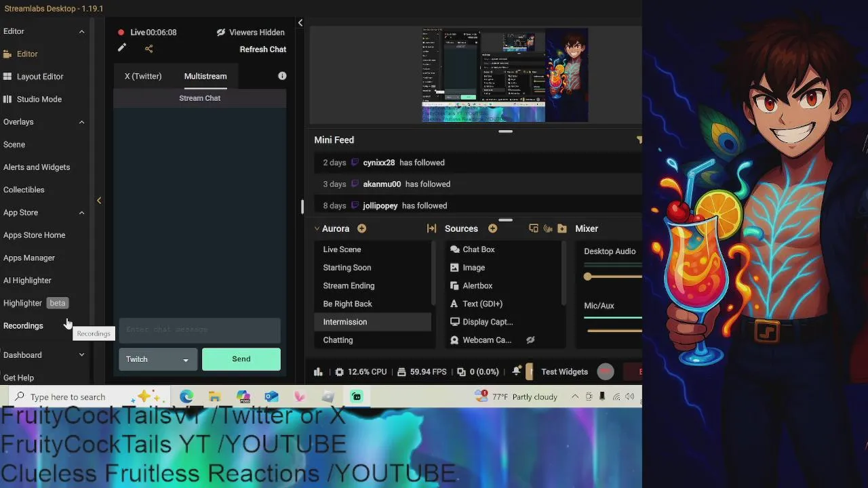Toggle visibility of Webcam Ca... source

click(530, 340)
